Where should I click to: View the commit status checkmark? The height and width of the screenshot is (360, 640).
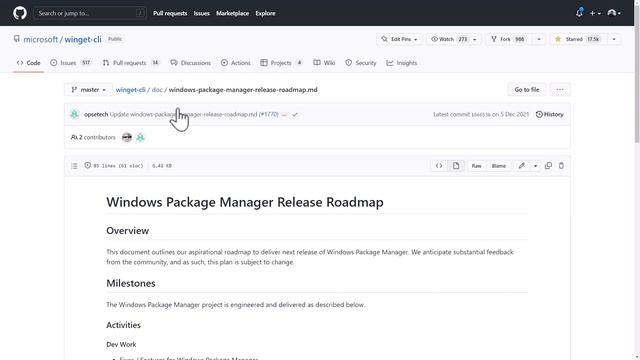295,115
